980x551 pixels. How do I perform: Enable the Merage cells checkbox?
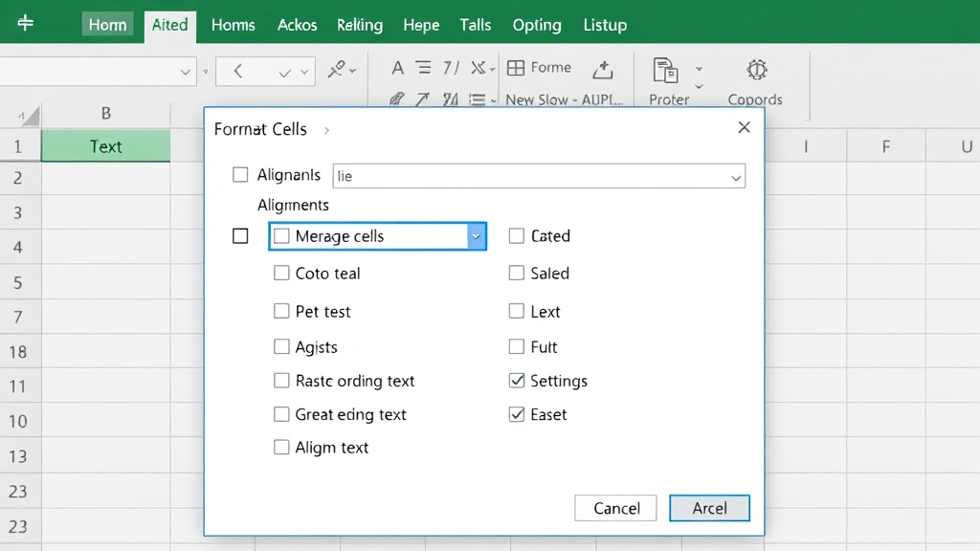pos(281,235)
